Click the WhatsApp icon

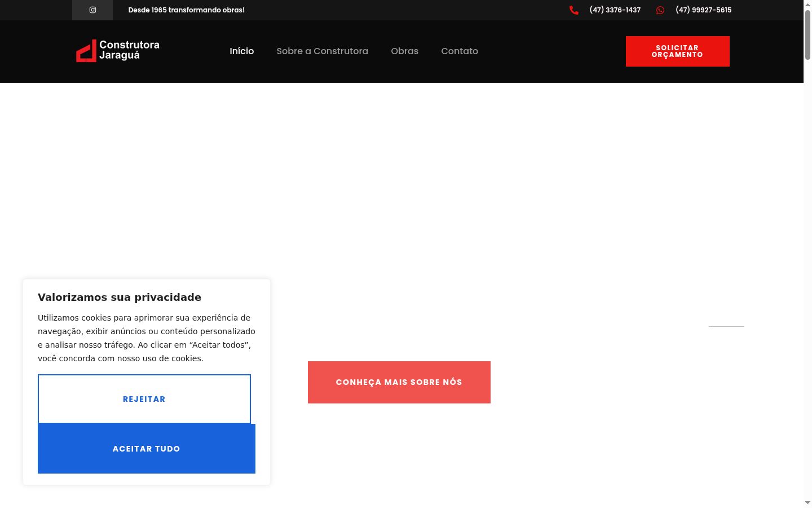[x=660, y=10]
